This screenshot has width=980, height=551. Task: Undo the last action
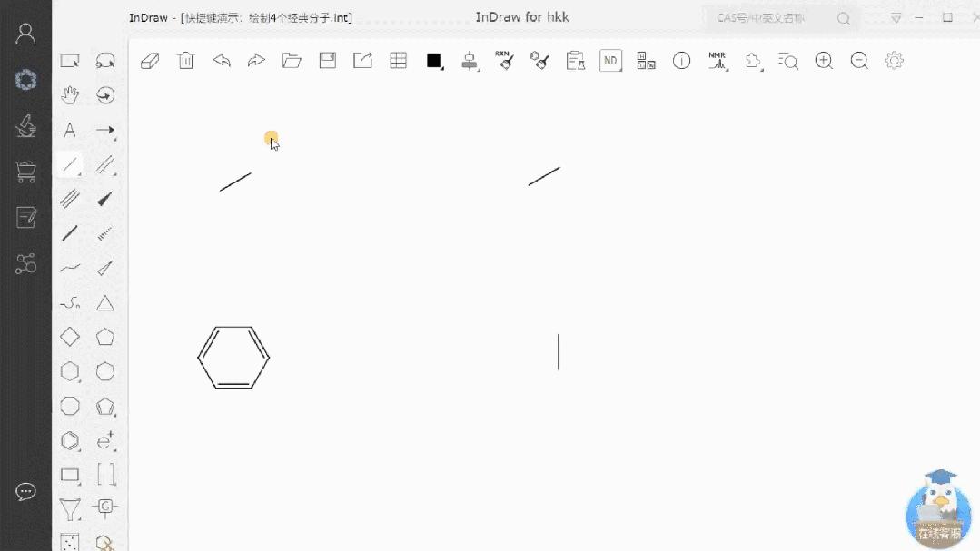(221, 60)
